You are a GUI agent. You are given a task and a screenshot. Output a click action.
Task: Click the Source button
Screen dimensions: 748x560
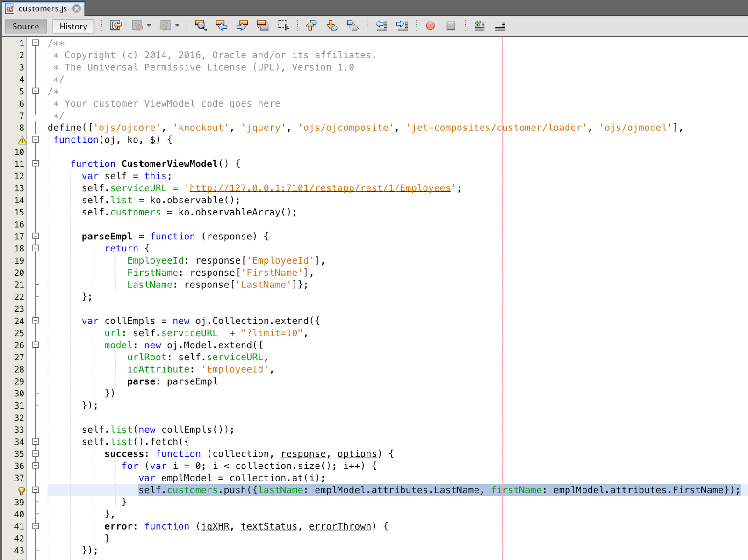pyautogui.click(x=25, y=26)
